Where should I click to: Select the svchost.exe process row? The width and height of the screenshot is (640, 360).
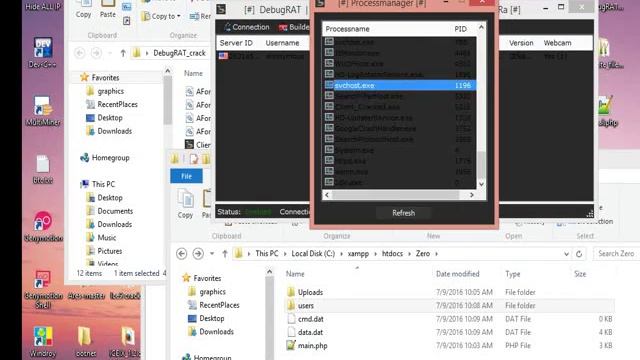[400, 85]
